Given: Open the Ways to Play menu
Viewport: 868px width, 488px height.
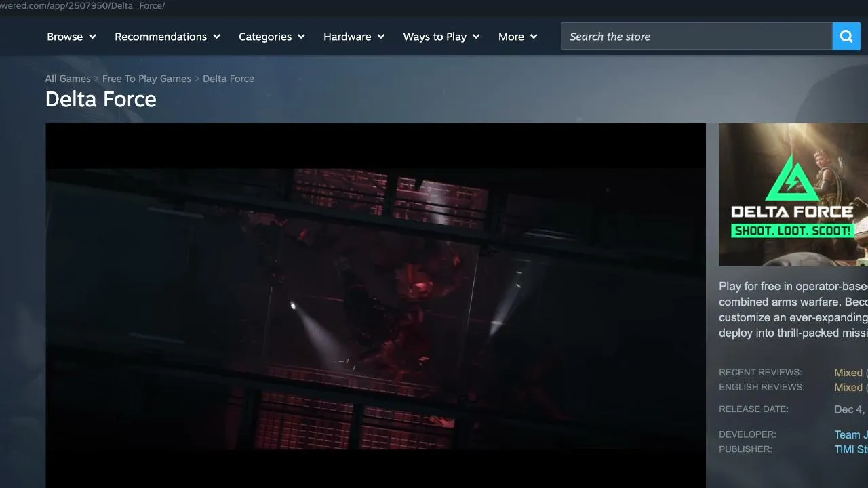Looking at the screenshot, I should (x=441, y=37).
